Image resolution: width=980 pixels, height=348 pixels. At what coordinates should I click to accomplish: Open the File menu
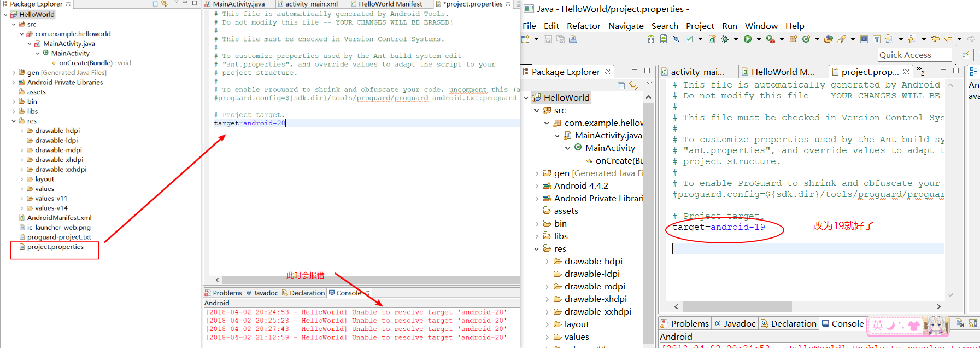[x=529, y=26]
